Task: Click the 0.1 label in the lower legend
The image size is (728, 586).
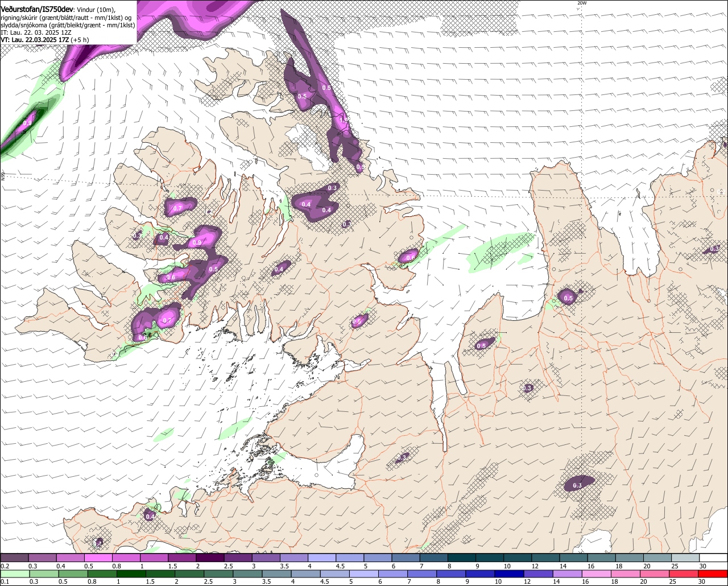Action: click(5, 581)
